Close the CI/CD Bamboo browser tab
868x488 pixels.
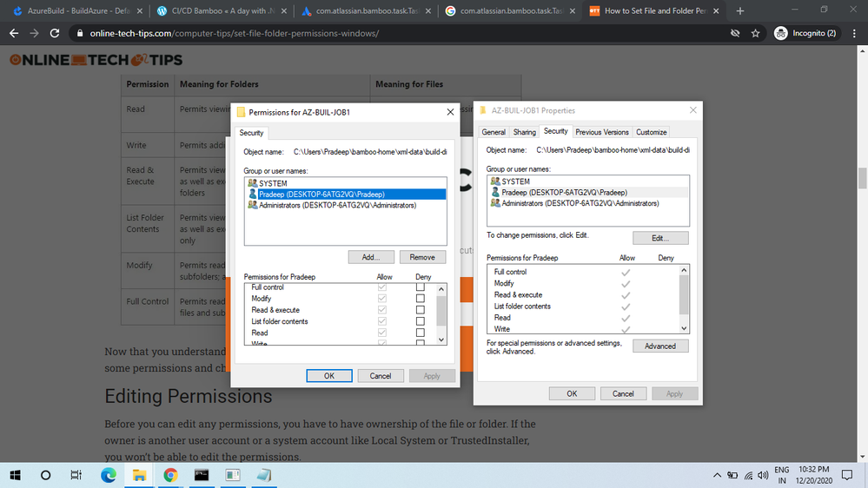tap(284, 11)
